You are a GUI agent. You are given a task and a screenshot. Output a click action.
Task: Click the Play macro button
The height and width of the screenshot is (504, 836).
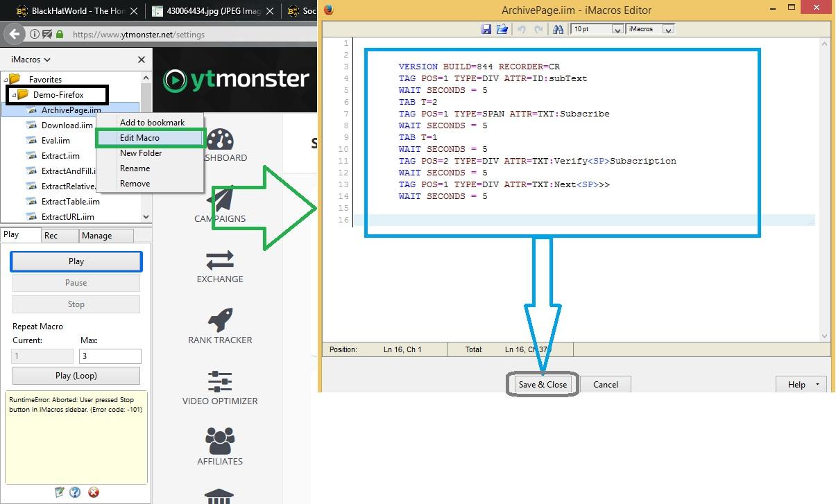(x=76, y=261)
